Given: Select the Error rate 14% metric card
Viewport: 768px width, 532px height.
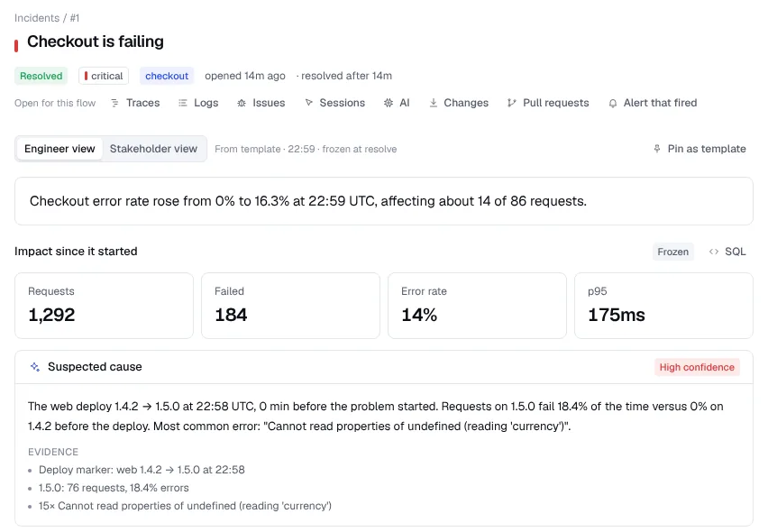Looking at the screenshot, I should coord(477,305).
